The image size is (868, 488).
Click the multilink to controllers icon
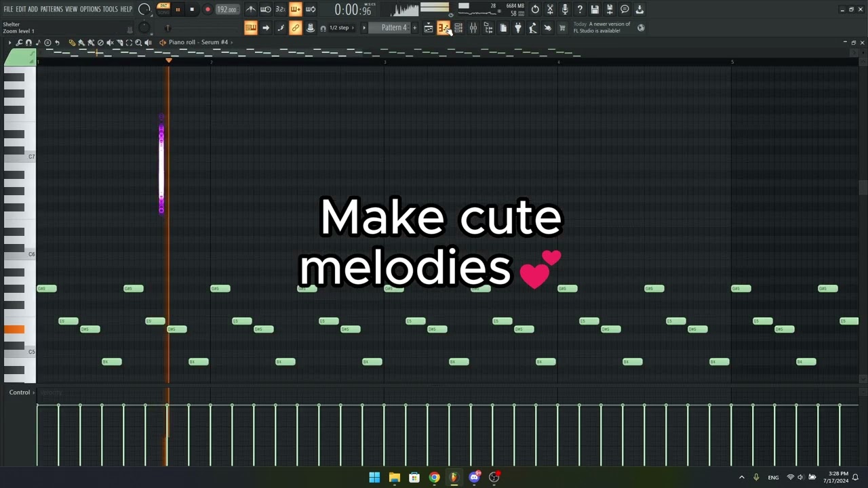[310, 28]
